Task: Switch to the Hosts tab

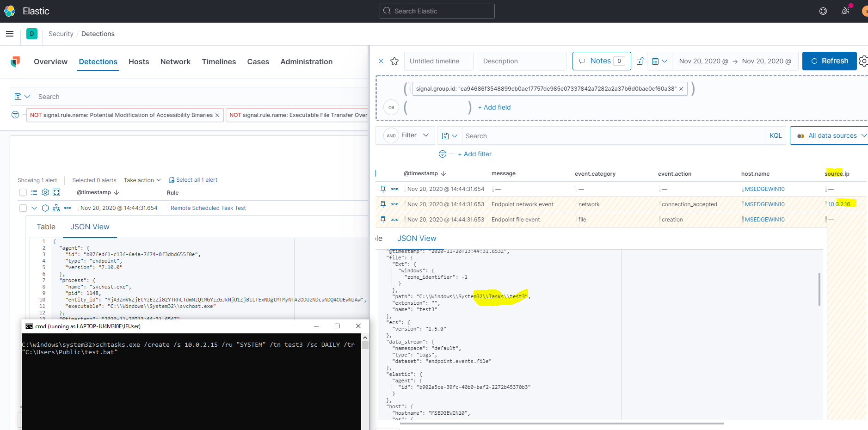Action: (x=139, y=61)
